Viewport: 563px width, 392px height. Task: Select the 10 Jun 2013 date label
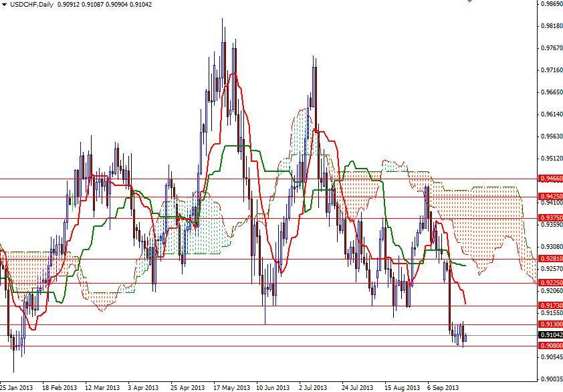(x=273, y=387)
